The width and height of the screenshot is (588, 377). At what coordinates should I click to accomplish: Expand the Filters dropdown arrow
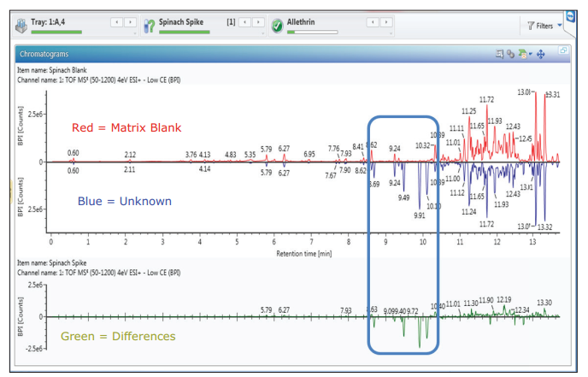pyautogui.click(x=560, y=26)
